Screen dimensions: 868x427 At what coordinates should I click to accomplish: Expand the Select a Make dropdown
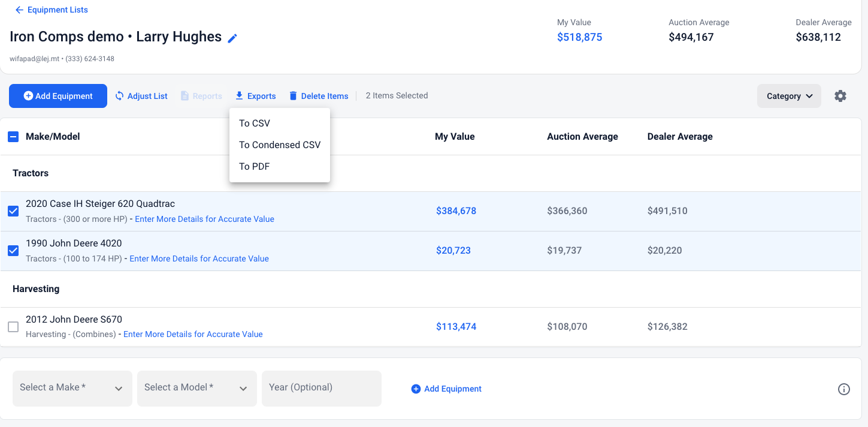tap(72, 388)
